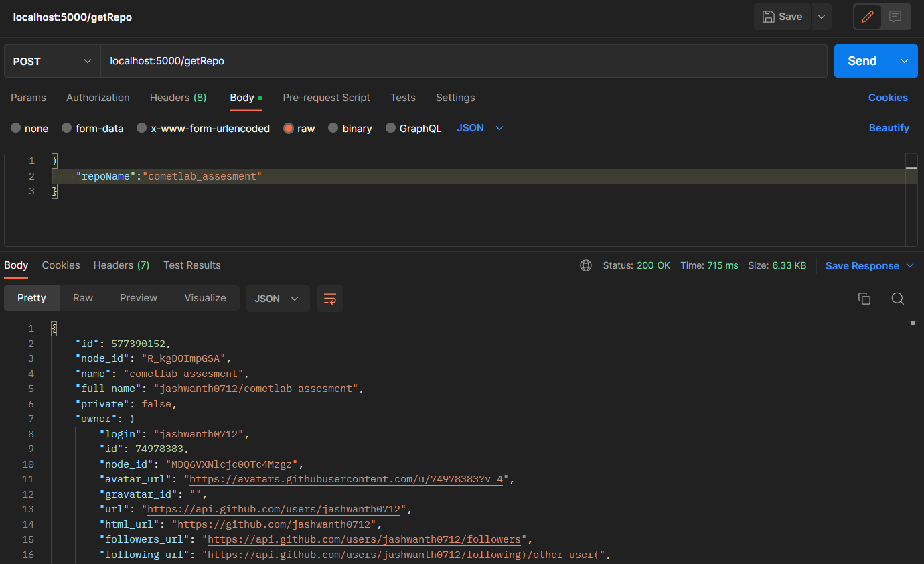Switch response view to Visualize
The width and height of the screenshot is (924, 564).
pyautogui.click(x=205, y=298)
